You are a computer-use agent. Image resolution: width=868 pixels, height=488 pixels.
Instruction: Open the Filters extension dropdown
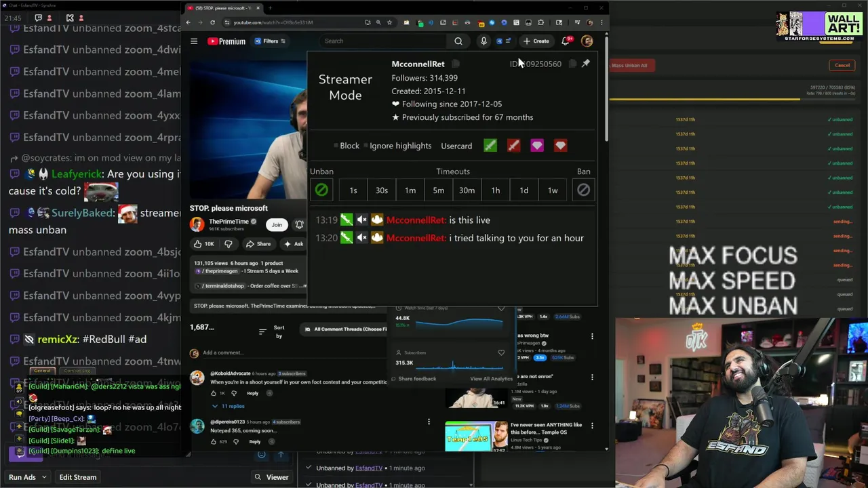[270, 41]
